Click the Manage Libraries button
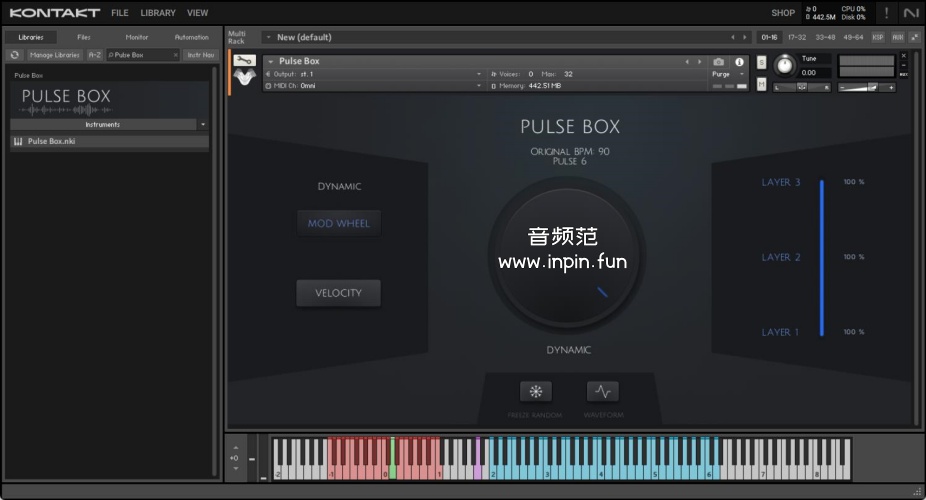 click(x=54, y=55)
